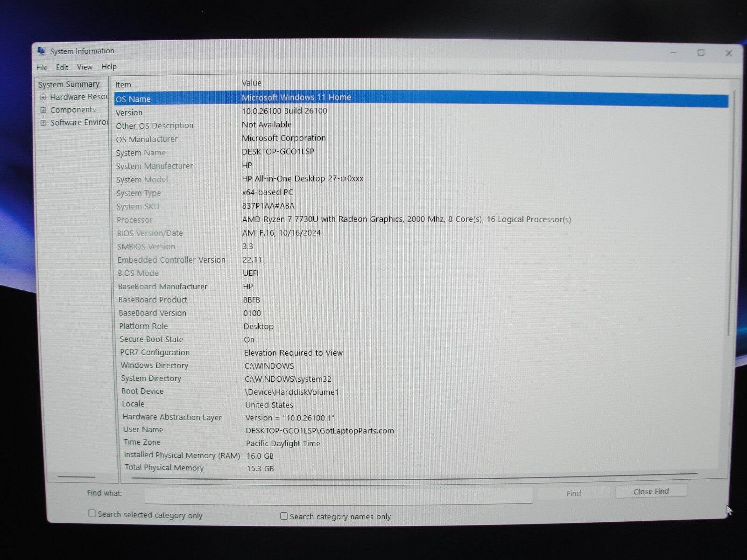The height and width of the screenshot is (560, 747).
Task: Click the Item column header
Action: tap(124, 84)
